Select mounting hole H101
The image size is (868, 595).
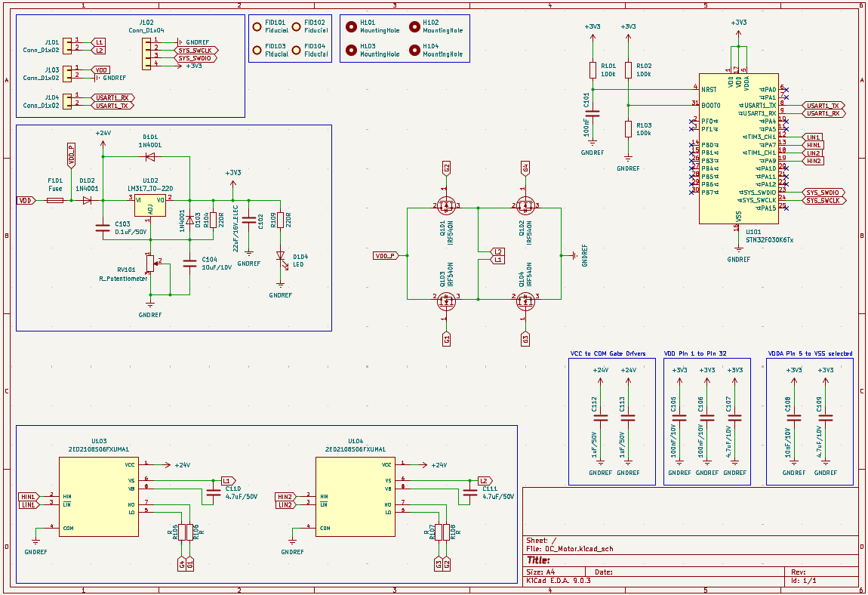(x=351, y=26)
